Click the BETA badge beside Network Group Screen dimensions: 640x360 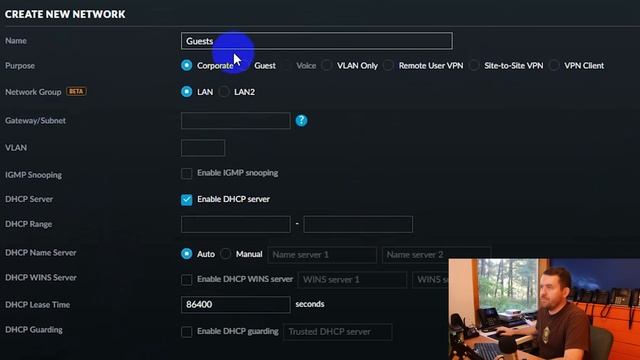click(76, 91)
